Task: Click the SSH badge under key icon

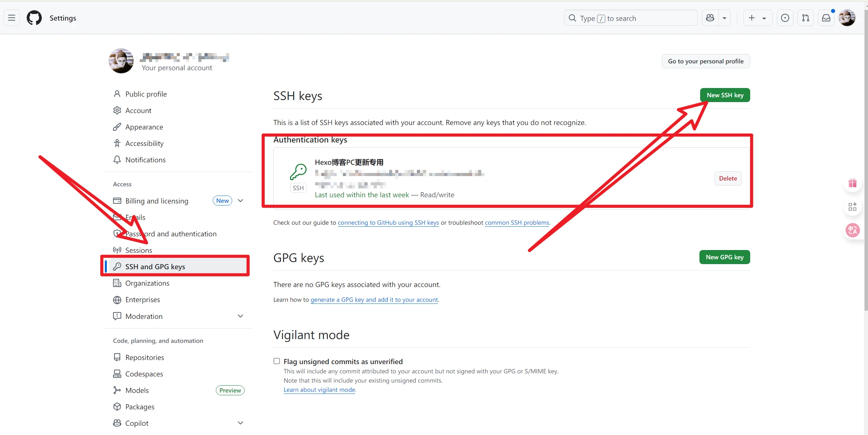Action: pos(298,188)
